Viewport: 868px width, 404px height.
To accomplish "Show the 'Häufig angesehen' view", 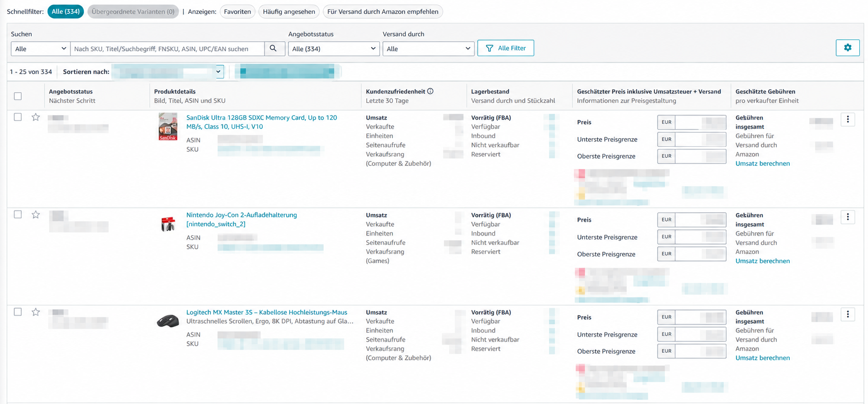I will pos(289,11).
